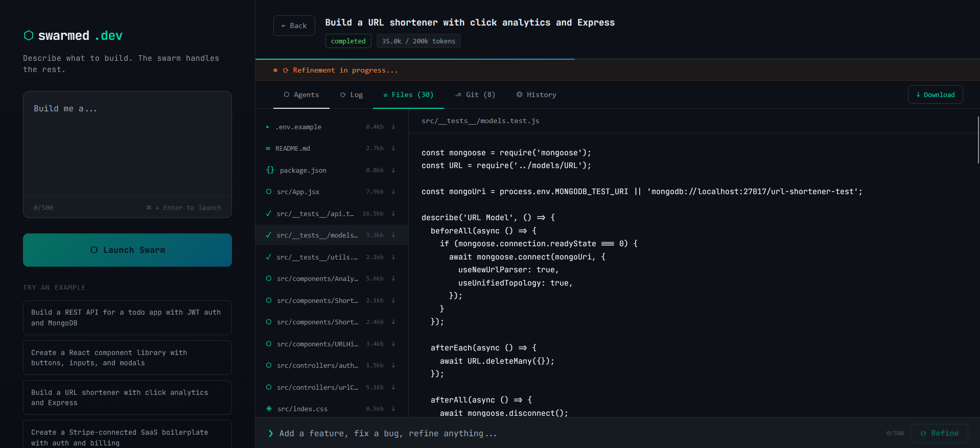The height and width of the screenshot is (448, 980).
Task: Click the src/__tests__/models.test.js path header
Action: (x=480, y=121)
